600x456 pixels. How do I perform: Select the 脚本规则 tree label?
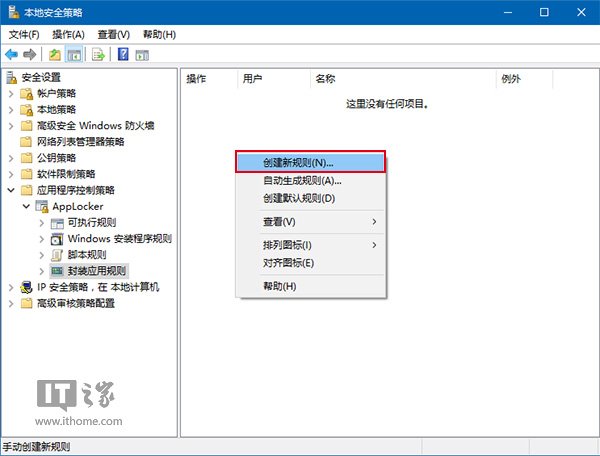[x=87, y=255]
